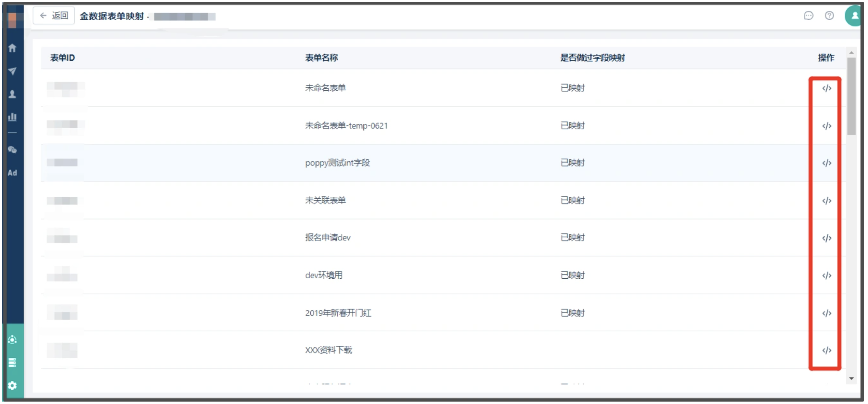The image size is (868, 404).
Task: Click the 表单ID column header
Action: click(63, 58)
